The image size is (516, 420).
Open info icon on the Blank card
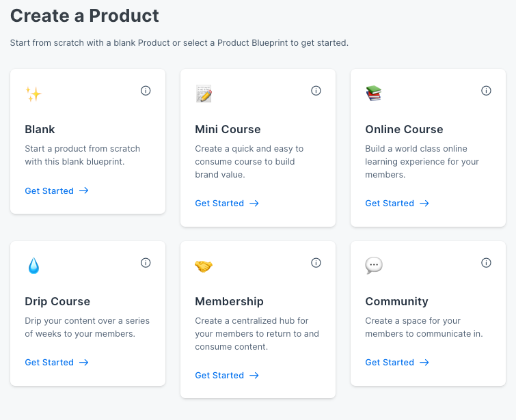[146, 91]
